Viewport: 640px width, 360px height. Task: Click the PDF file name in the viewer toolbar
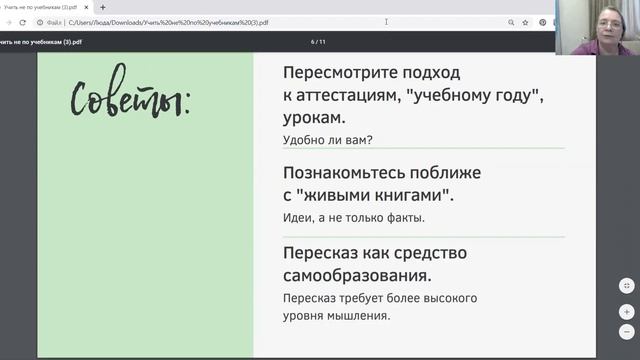click(41, 42)
